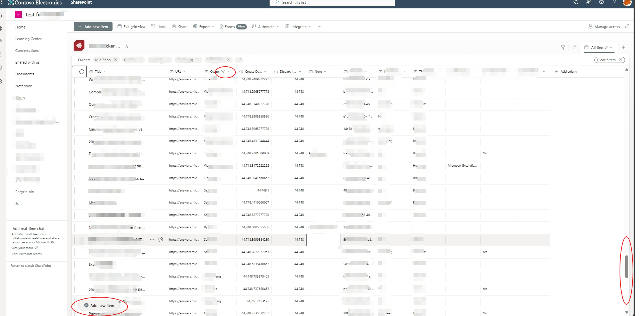Screen dimensions: 644x316
Task: Click the select-all circle checkbox in header
Action: [81, 72]
